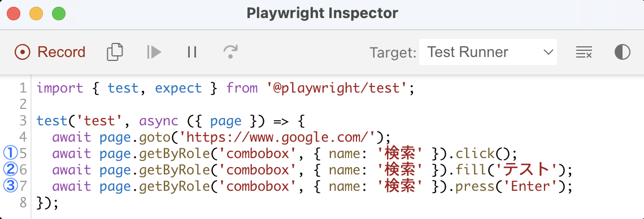The image size is (644, 219).
Task: Step over to the next action
Action: (x=230, y=52)
